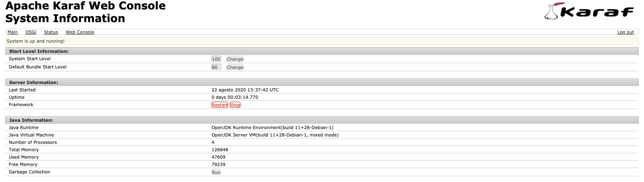The height and width of the screenshot is (182, 644).
Task: Click the Default Bundle Start Level label
Action: pyautogui.click(x=38, y=67)
